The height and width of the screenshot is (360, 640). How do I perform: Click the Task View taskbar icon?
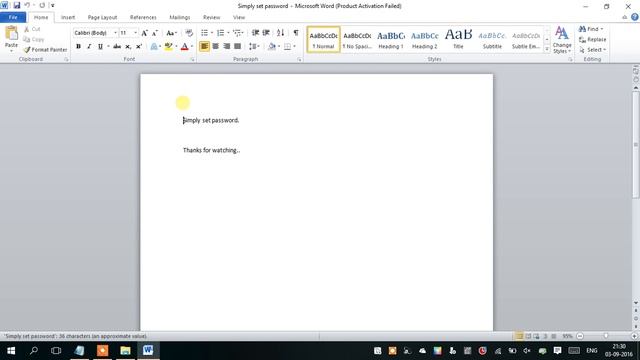click(x=56, y=351)
